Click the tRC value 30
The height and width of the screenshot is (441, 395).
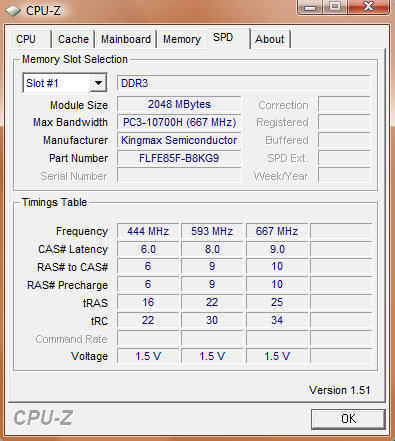pos(212,320)
